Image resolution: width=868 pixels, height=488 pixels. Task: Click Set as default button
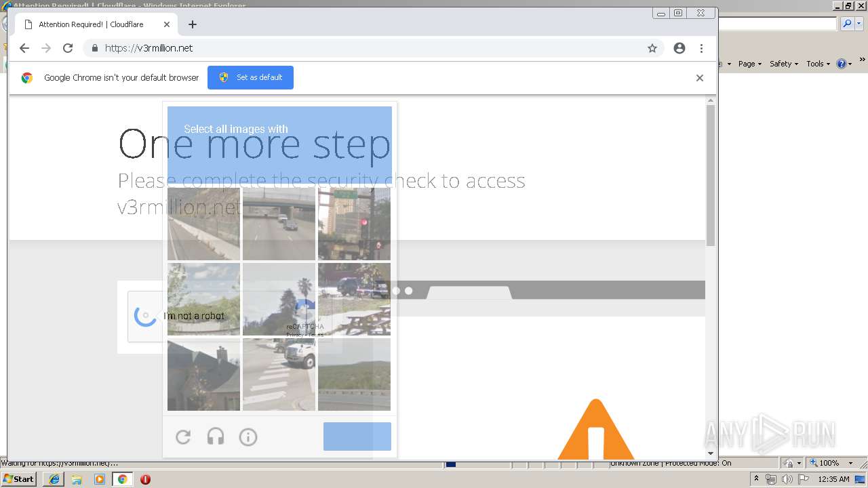tap(250, 77)
